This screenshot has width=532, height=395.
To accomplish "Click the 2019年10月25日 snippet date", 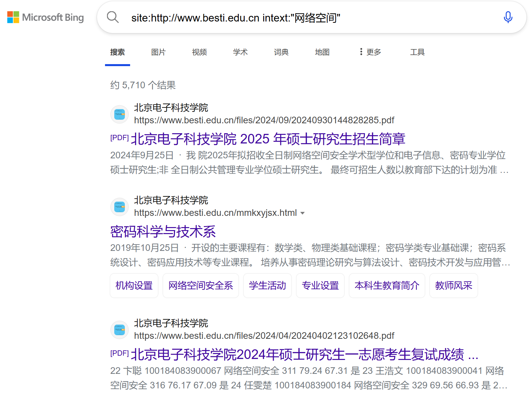I will click(x=145, y=248).
